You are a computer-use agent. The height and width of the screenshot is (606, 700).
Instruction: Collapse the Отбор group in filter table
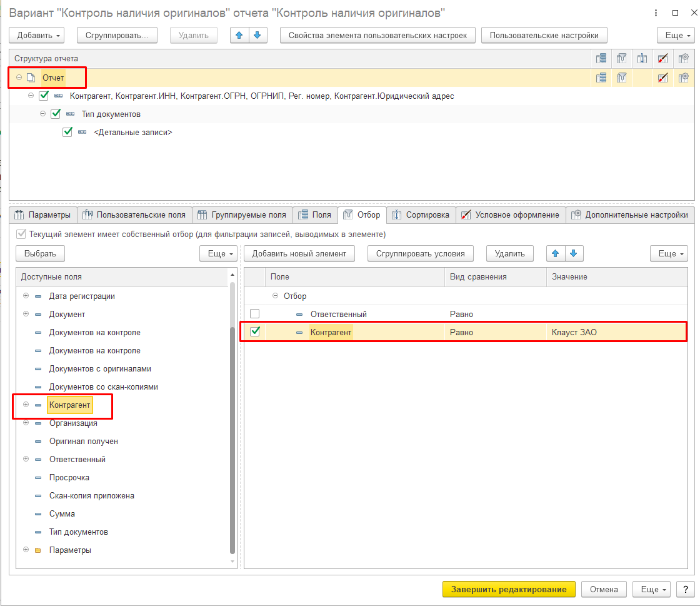(x=276, y=296)
